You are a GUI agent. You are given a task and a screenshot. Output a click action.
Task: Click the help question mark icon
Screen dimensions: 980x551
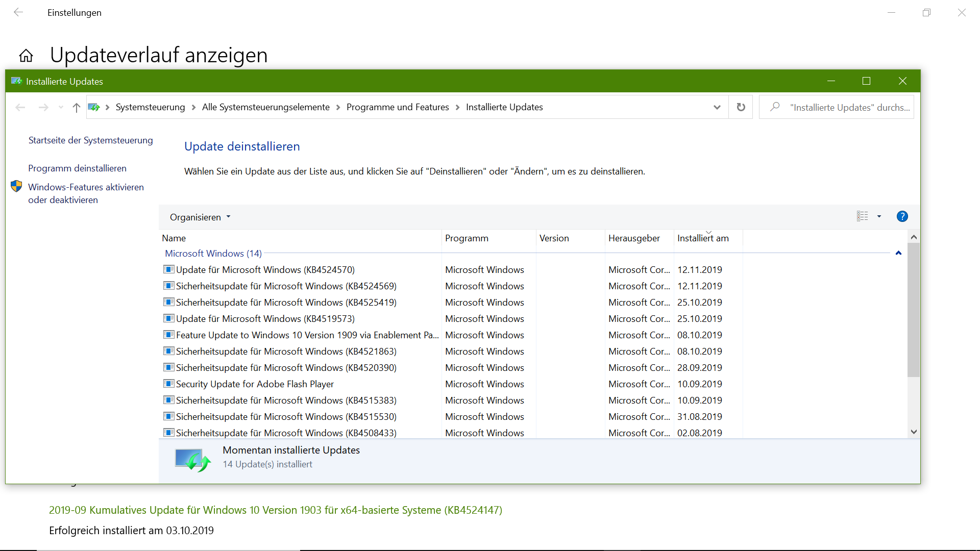[x=902, y=217]
